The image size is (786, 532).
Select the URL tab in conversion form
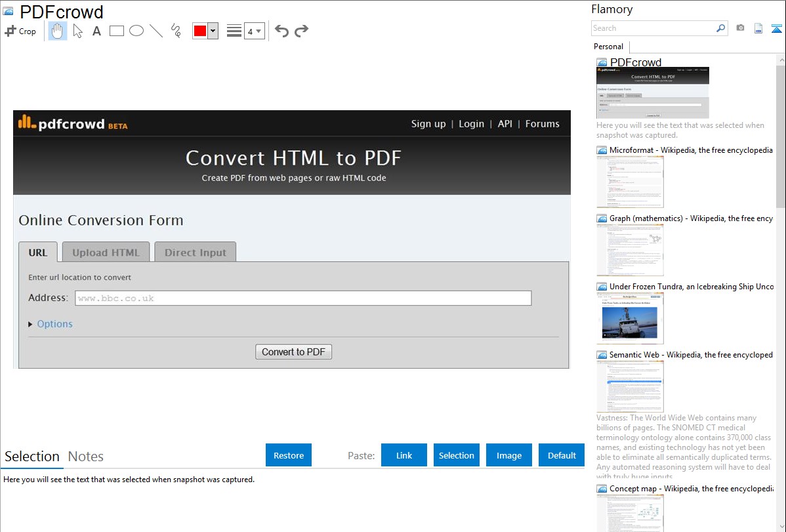pos(38,252)
